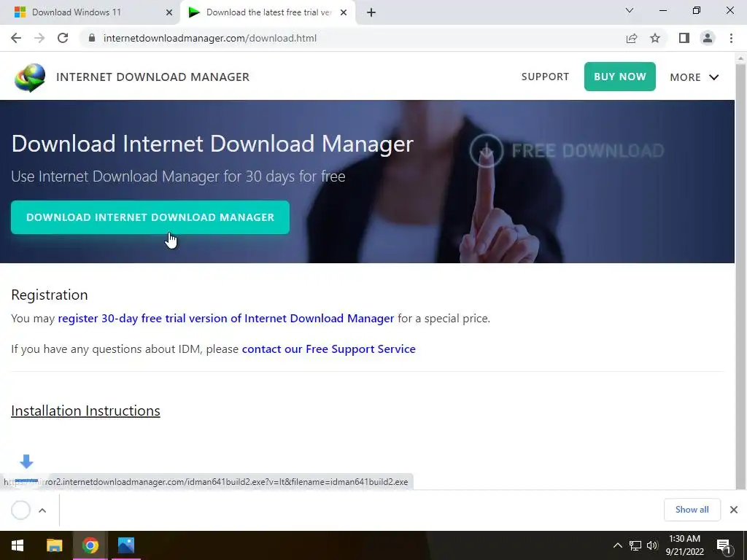Expand the download item options chevron

pos(42,510)
